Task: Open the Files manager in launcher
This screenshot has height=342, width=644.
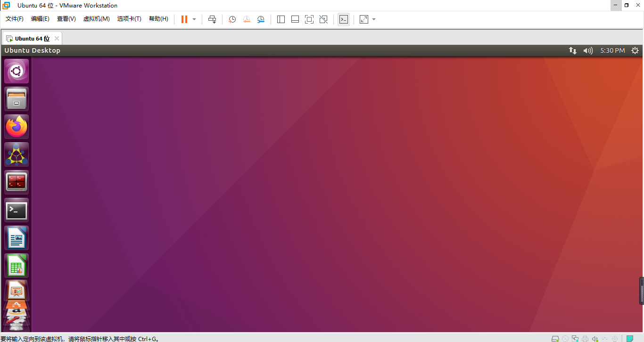Action: coord(17,99)
